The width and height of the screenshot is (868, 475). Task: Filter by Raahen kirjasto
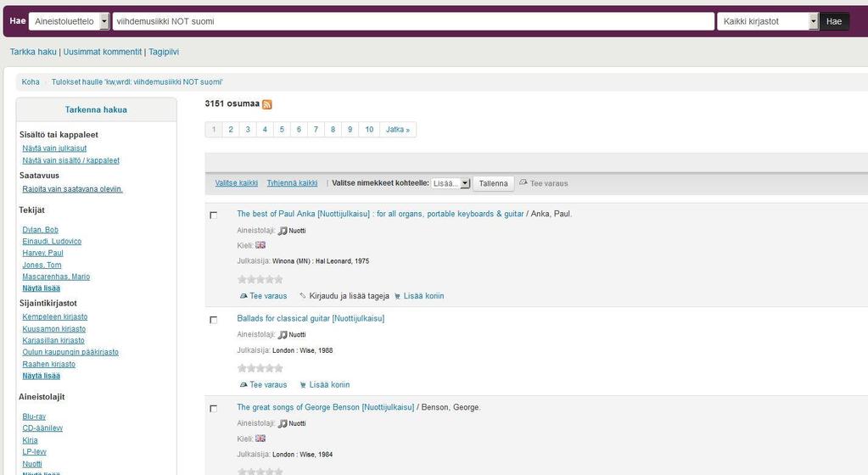[x=48, y=364]
